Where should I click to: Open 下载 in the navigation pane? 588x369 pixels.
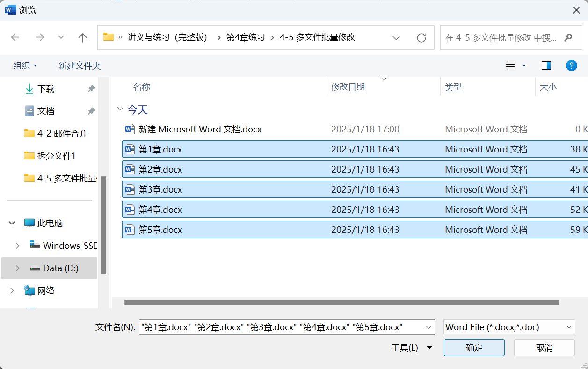coord(46,88)
